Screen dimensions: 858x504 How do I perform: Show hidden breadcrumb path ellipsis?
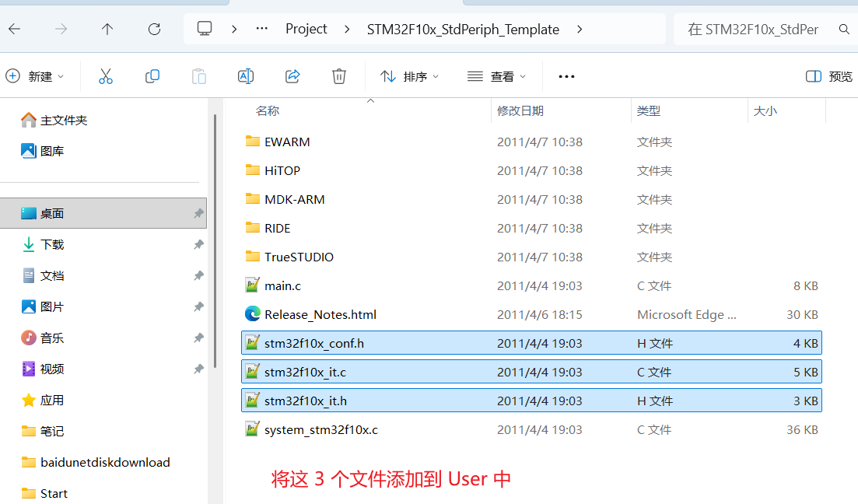pyautogui.click(x=262, y=29)
